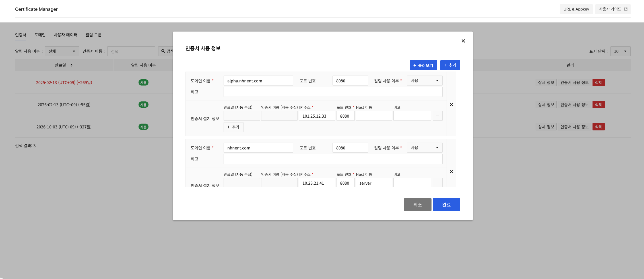This screenshot has width=644, height=279.
Task: Remove the 10.23.21.41 install row with minus icon
Action: pyautogui.click(x=437, y=183)
